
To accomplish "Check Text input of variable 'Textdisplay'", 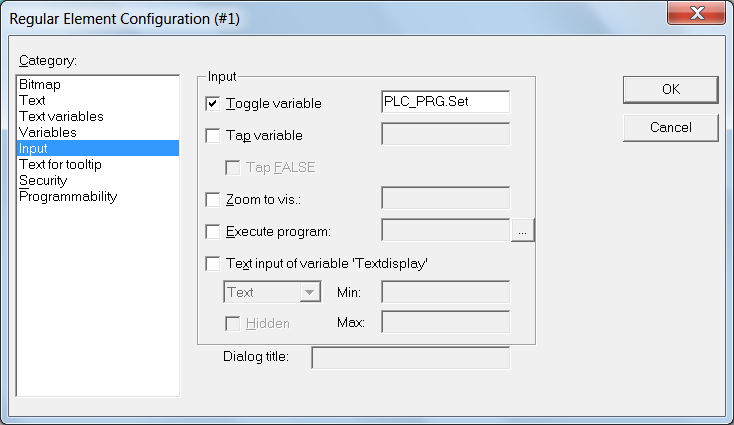I will [213, 264].
